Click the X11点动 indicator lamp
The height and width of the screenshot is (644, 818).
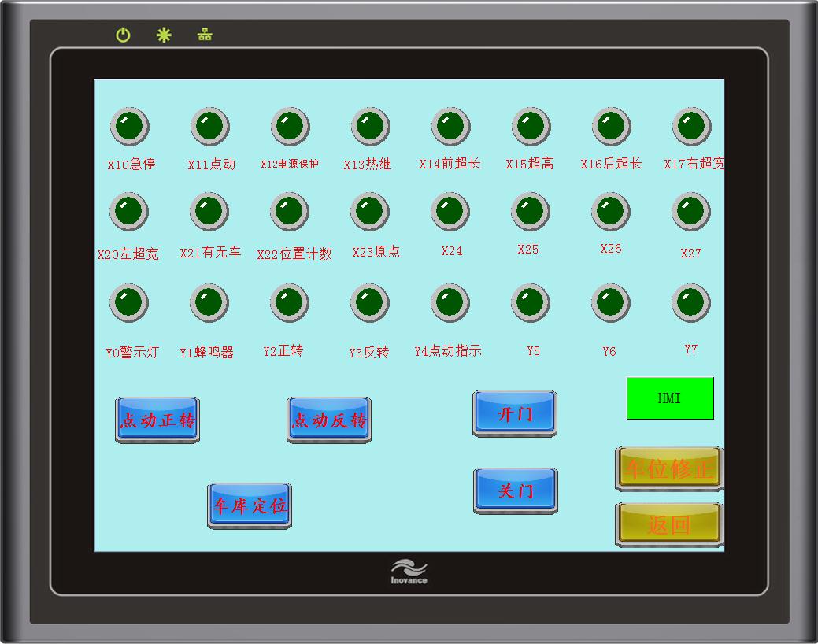(x=210, y=126)
